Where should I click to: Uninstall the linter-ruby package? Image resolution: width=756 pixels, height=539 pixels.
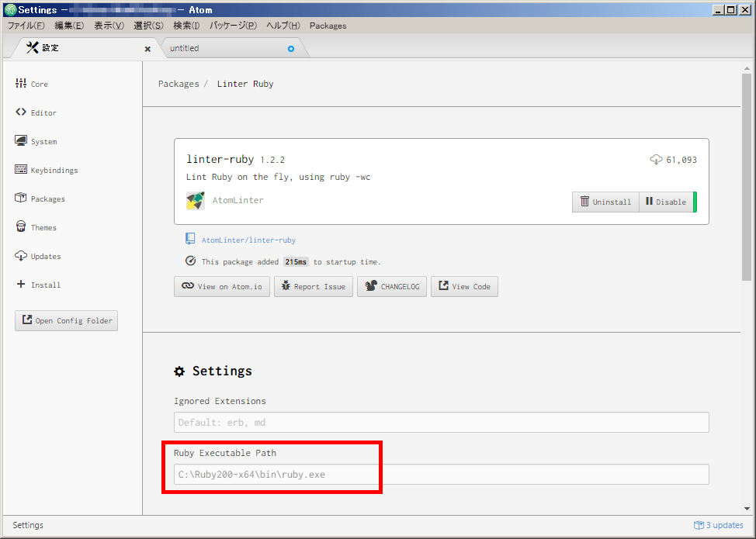[x=605, y=202]
